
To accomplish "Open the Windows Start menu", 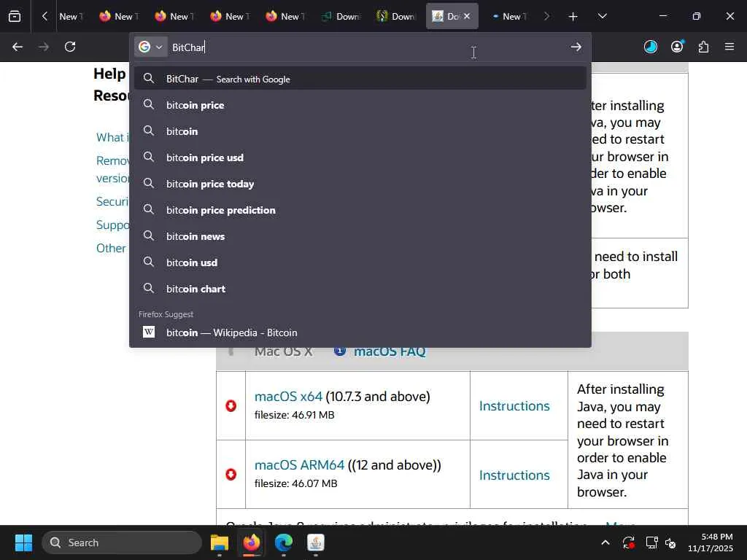I will click(23, 542).
